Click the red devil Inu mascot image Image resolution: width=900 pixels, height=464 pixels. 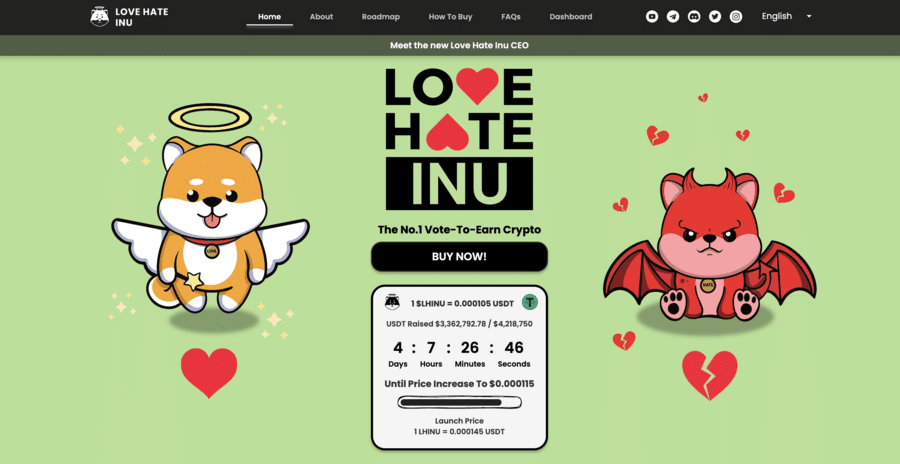[709, 246]
